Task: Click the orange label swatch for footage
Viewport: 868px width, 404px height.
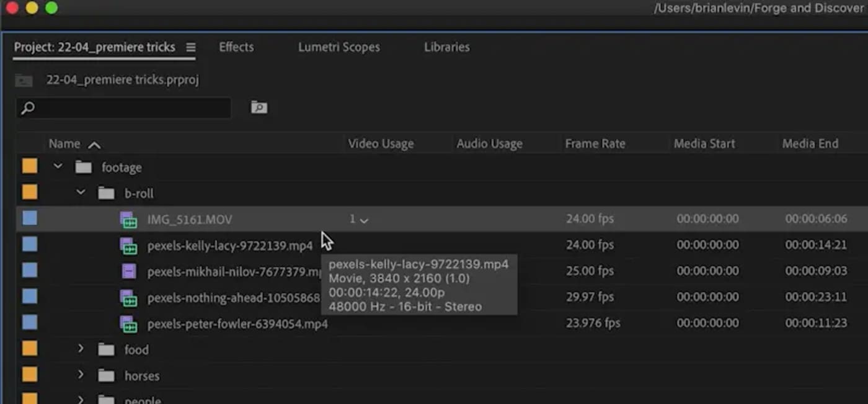Action: [x=30, y=167]
